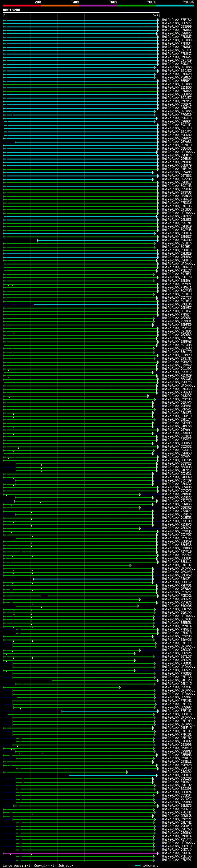
Task: Select hit label UniRef100_A5B177
Action: (x=176, y=271)
